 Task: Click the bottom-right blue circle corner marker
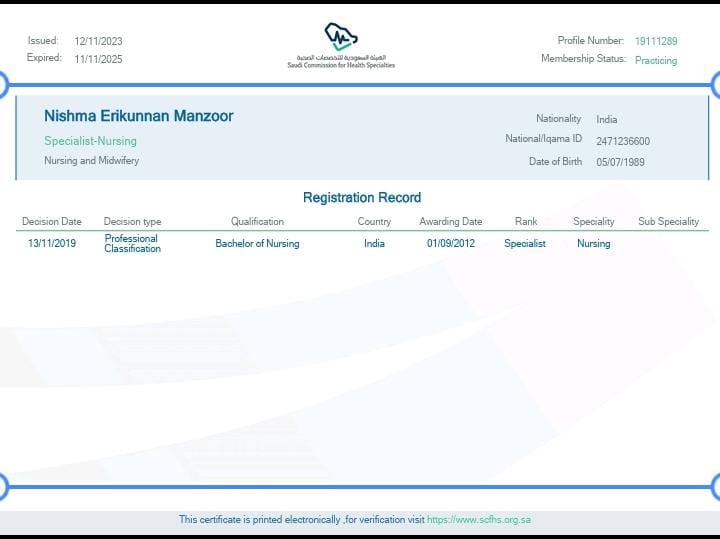point(716,487)
